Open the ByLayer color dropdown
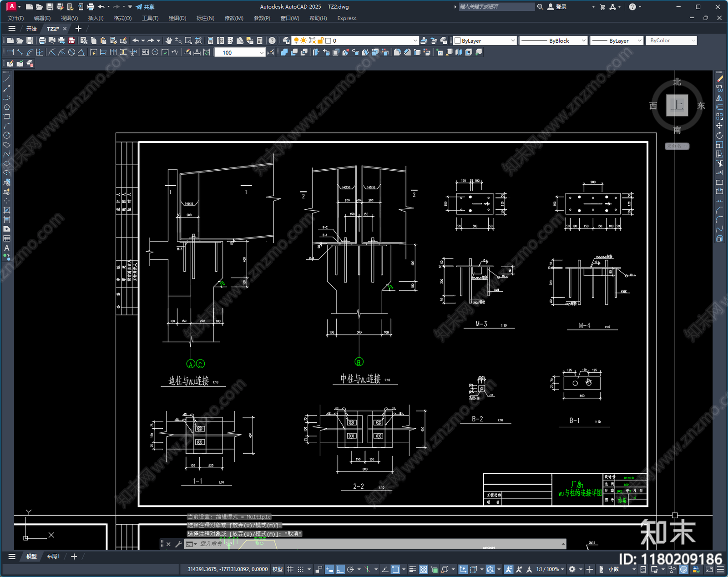The height and width of the screenshot is (577, 728). pos(485,40)
